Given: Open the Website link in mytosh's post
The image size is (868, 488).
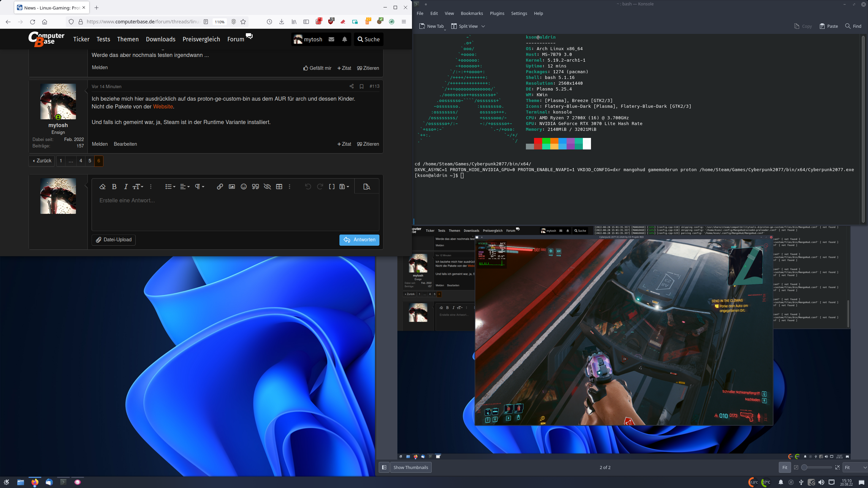Looking at the screenshot, I should [x=163, y=106].
